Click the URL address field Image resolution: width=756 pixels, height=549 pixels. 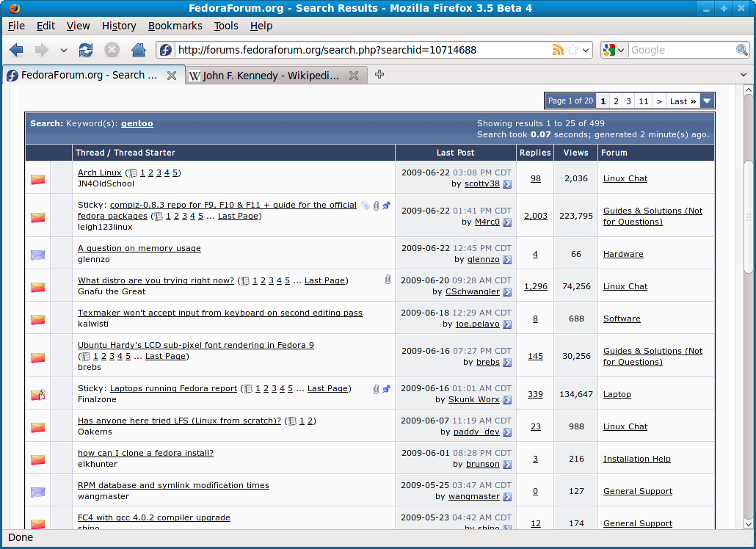point(363,50)
